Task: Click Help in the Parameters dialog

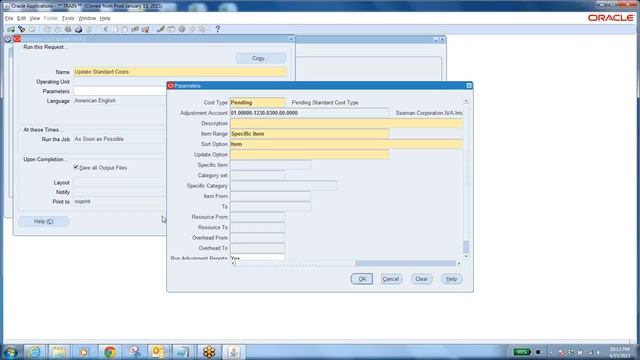Action: 451,279
